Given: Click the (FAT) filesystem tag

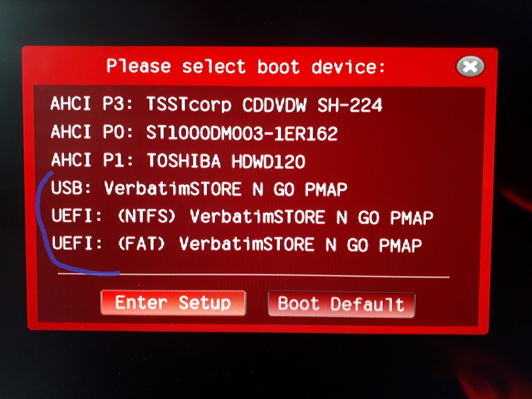Looking at the screenshot, I should point(141,244).
